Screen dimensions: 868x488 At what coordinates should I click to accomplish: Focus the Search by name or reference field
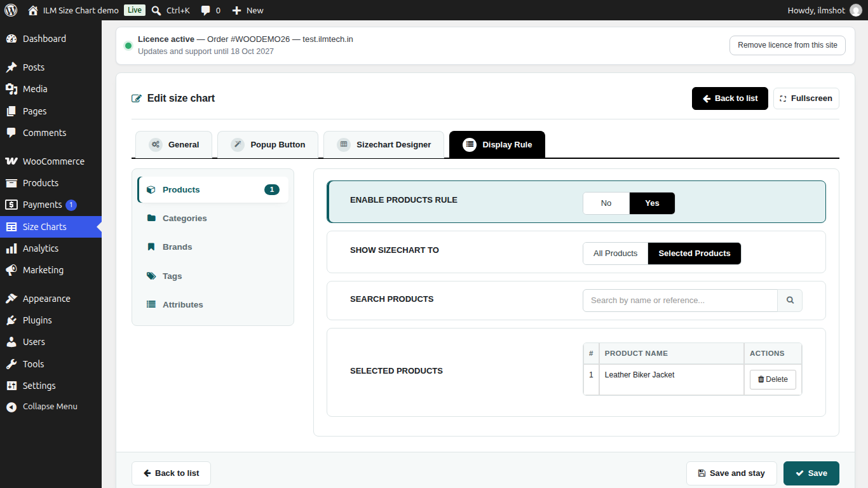pos(680,301)
